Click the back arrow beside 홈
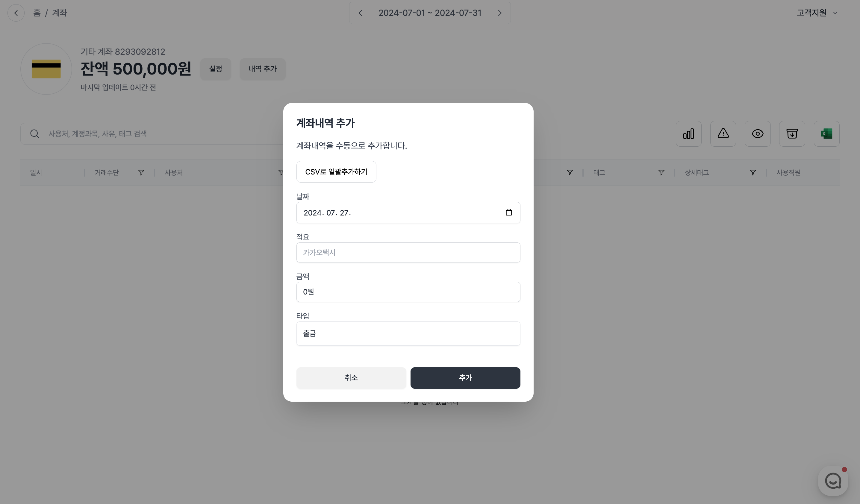 click(x=16, y=13)
